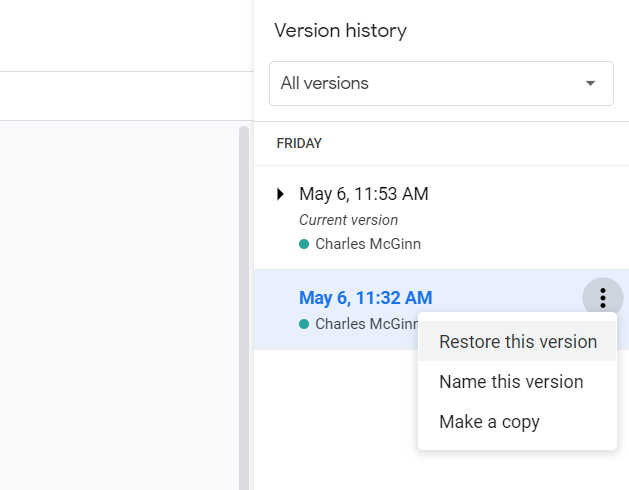Choose Restore this version
The height and width of the screenshot is (490, 629).
click(x=517, y=342)
